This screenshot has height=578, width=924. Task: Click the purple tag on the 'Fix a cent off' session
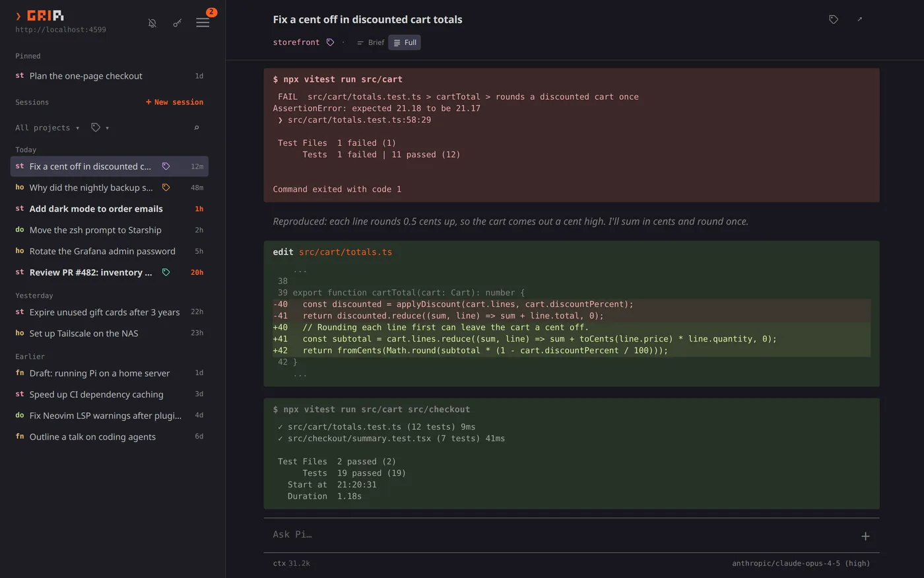point(166,166)
